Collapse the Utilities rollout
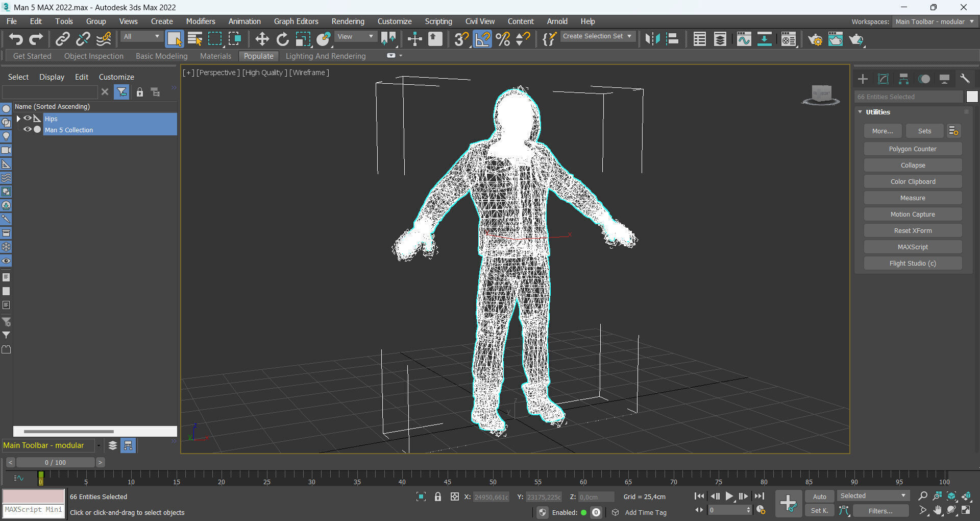Image resolution: width=980 pixels, height=521 pixels. point(860,112)
